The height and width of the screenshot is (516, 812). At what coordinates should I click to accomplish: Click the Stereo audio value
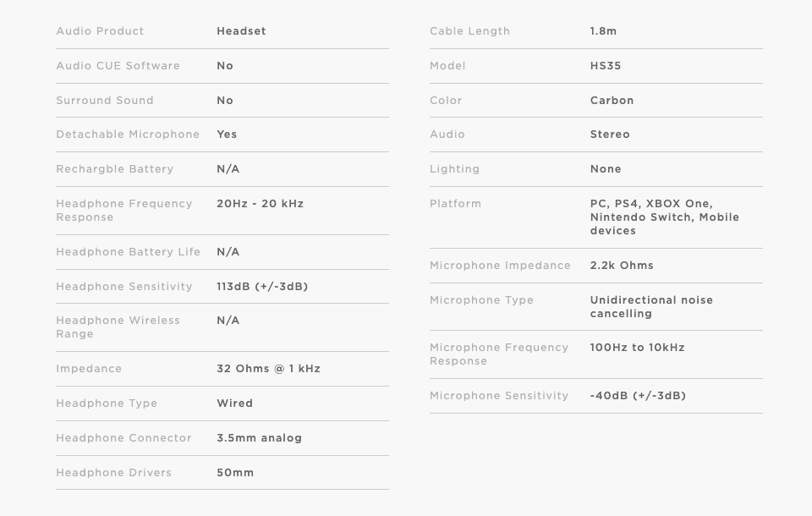tap(610, 134)
